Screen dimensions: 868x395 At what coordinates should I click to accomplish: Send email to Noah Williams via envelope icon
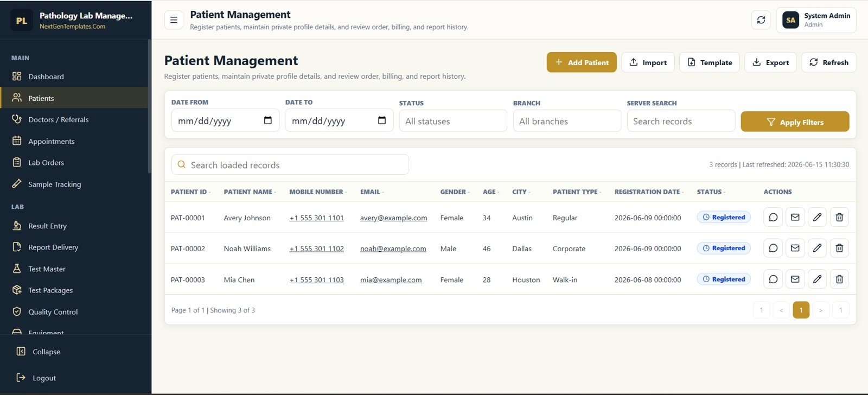click(x=795, y=248)
